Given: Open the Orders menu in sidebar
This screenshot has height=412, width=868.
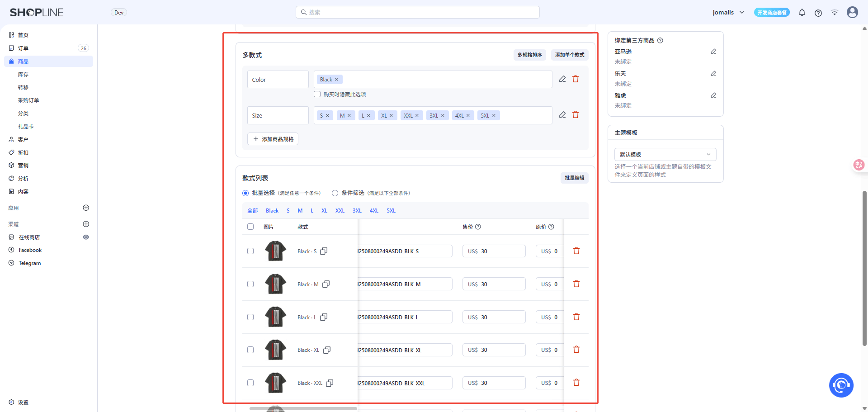Looking at the screenshot, I should pyautogui.click(x=23, y=48).
